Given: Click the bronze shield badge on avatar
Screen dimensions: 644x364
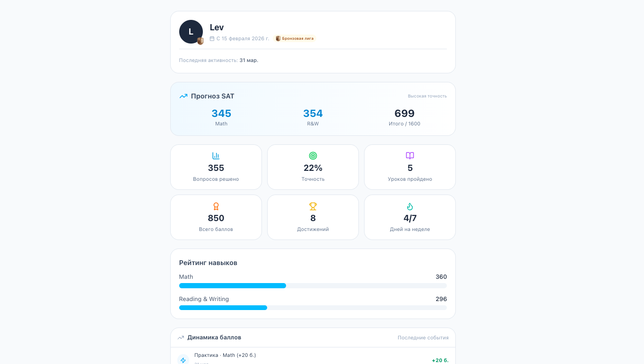Looking at the screenshot, I should 200,41.
